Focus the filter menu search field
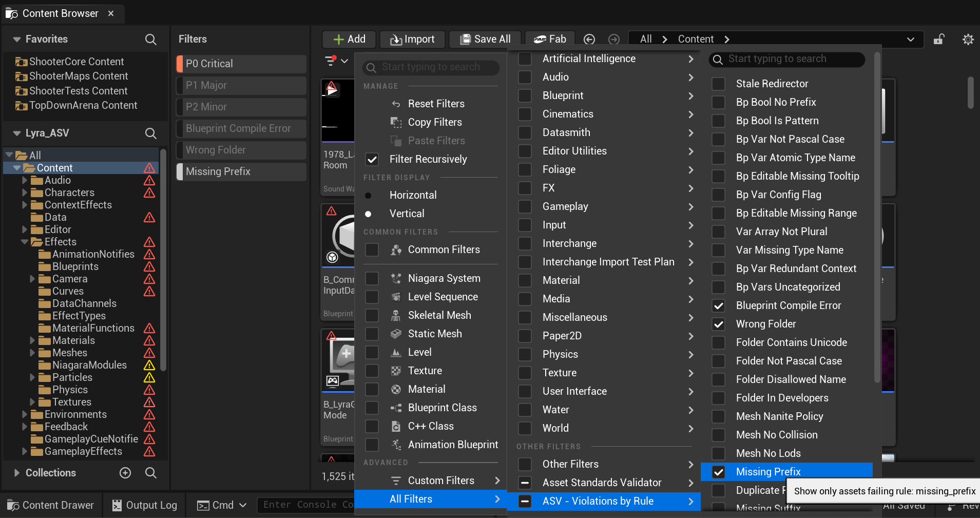The image size is (980, 518). (x=431, y=67)
